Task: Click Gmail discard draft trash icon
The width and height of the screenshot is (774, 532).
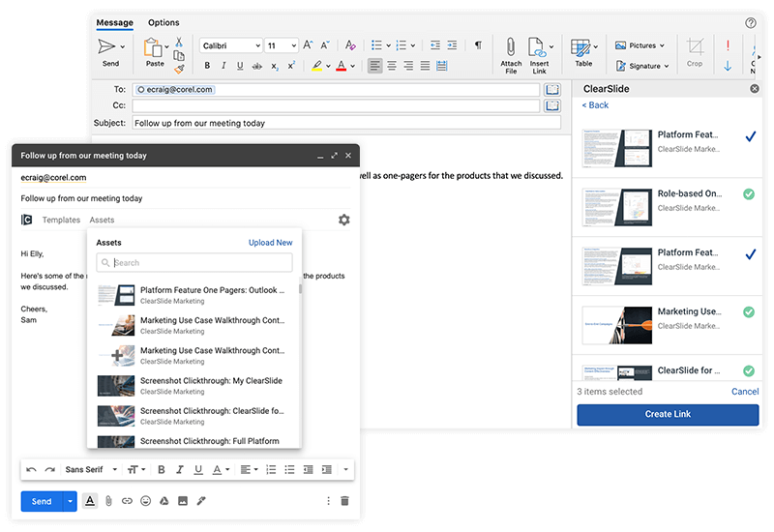Action: pos(345,501)
